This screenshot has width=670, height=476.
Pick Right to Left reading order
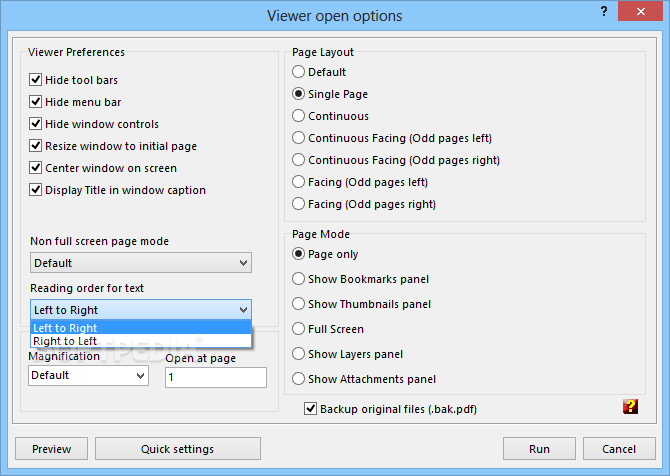[x=65, y=341]
